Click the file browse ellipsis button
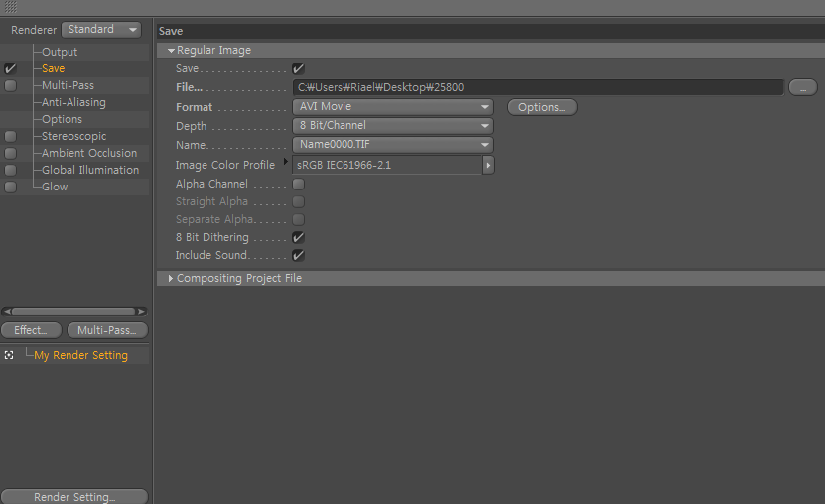This screenshot has width=825, height=504. pos(802,88)
